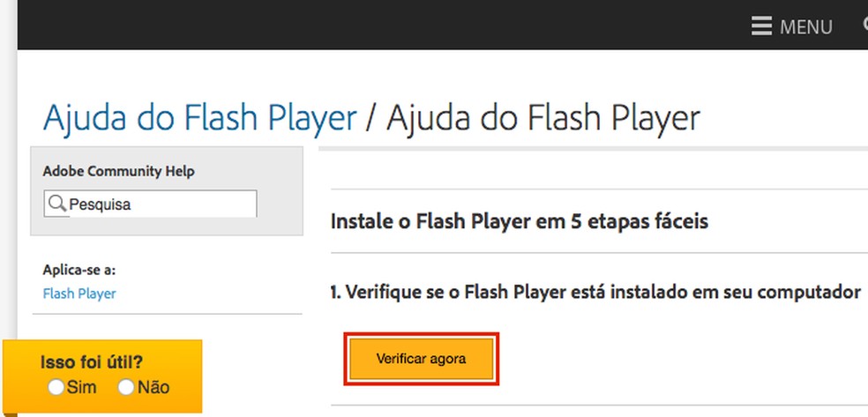The height and width of the screenshot is (417, 868).
Task: Click the black top navigation bar
Action: click(x=353, y=25)
